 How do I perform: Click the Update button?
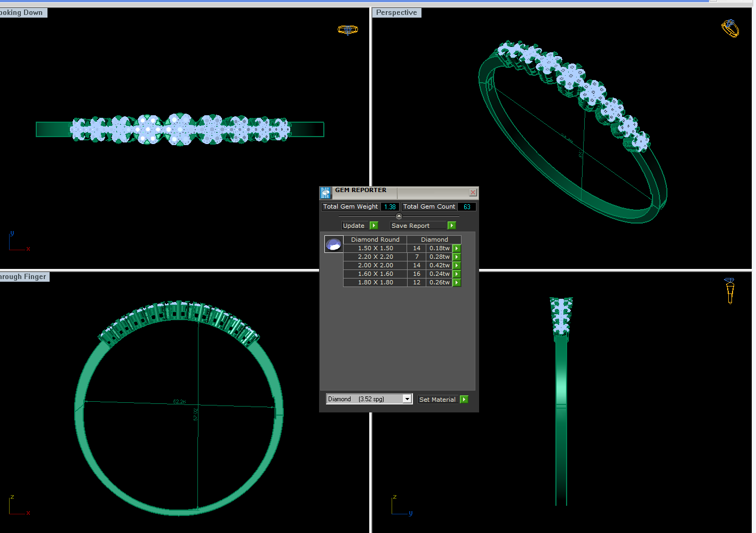[355, 226]
